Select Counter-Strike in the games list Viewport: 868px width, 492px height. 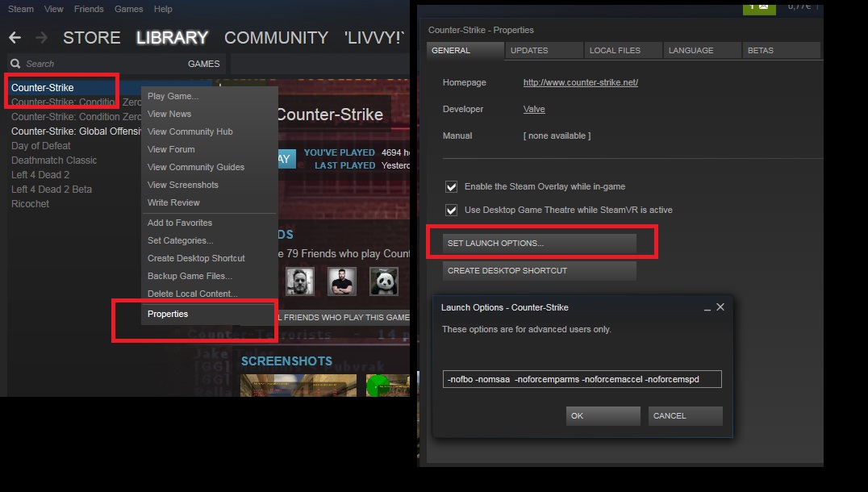tap(43, 88)
